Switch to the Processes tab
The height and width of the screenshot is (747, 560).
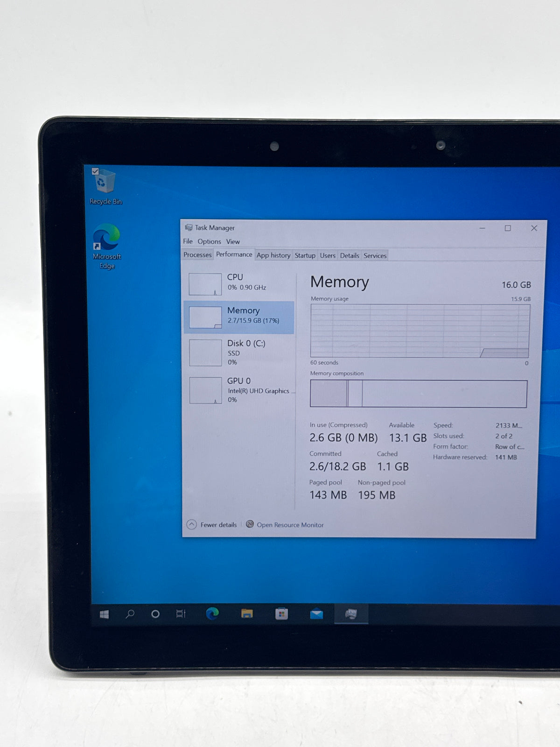pos(197,255)
